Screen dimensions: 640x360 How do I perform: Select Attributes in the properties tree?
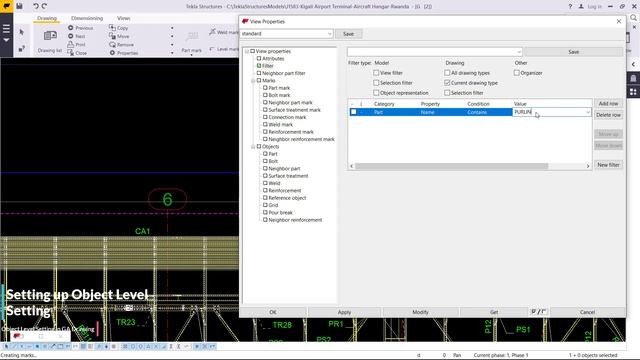(x=273, y=59)
